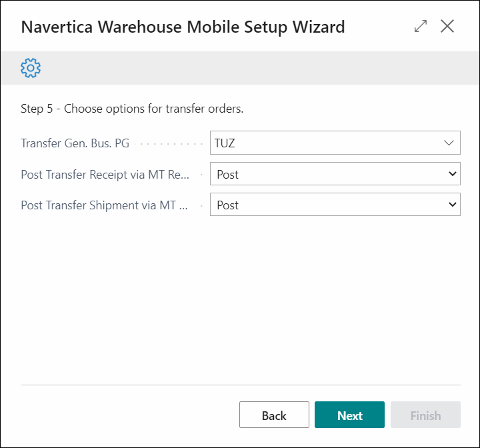Click the Transfer Gen. Bus. PG label
The width and height of the screenshot is (480, 448).
click(x=75, y=143)
